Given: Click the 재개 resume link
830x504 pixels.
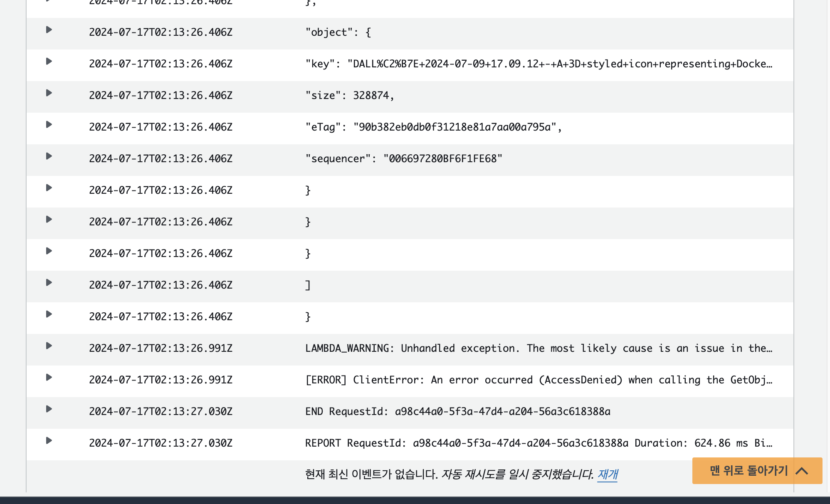Looking at the screenshot, I should point(607,474).
